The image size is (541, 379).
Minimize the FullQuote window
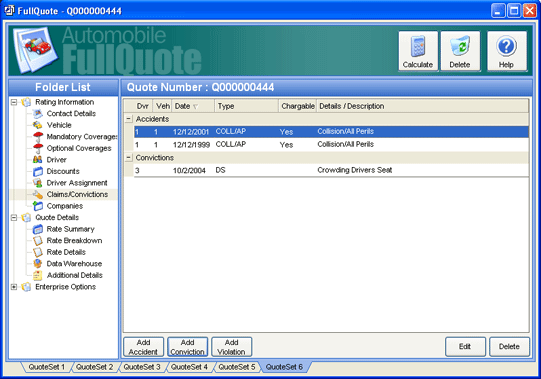click(x=498, y=11)
